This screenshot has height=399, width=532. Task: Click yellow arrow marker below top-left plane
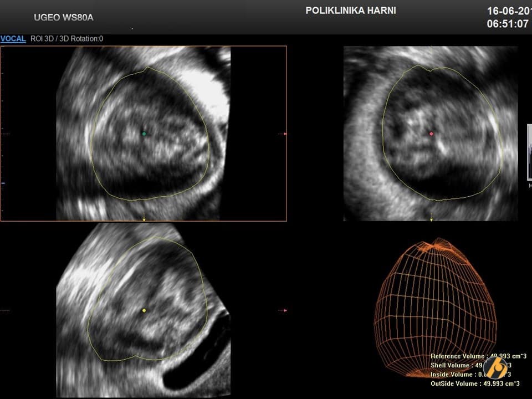point(144,219)
